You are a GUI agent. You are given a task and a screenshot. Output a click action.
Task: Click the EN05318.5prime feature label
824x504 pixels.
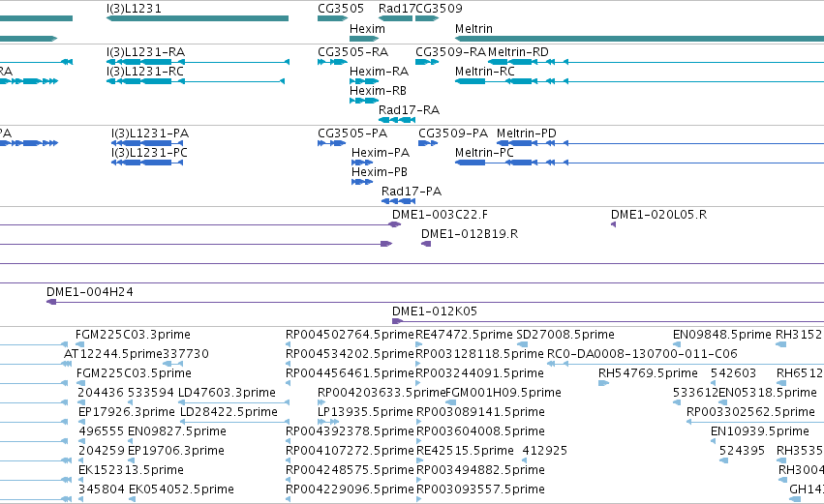768,393
